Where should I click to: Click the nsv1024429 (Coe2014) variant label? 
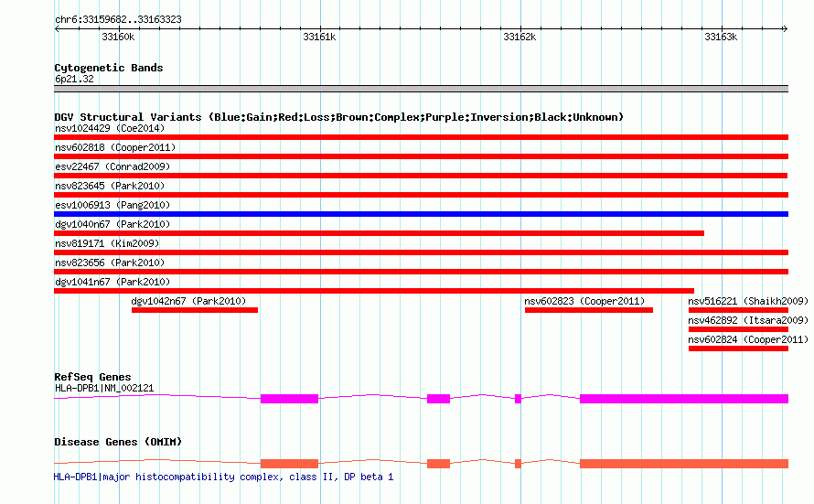(x=110, y=128)
